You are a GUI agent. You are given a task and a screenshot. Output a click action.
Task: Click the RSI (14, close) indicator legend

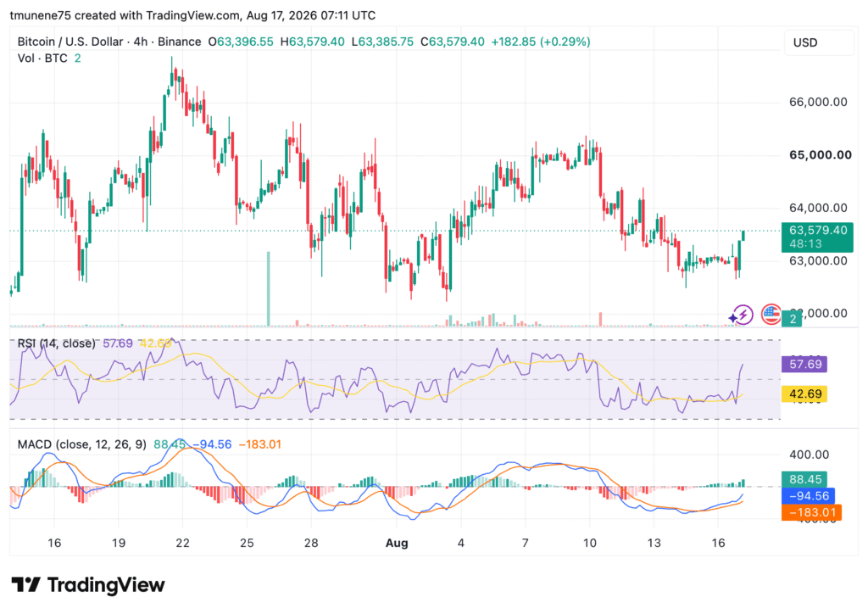(56, 343)
